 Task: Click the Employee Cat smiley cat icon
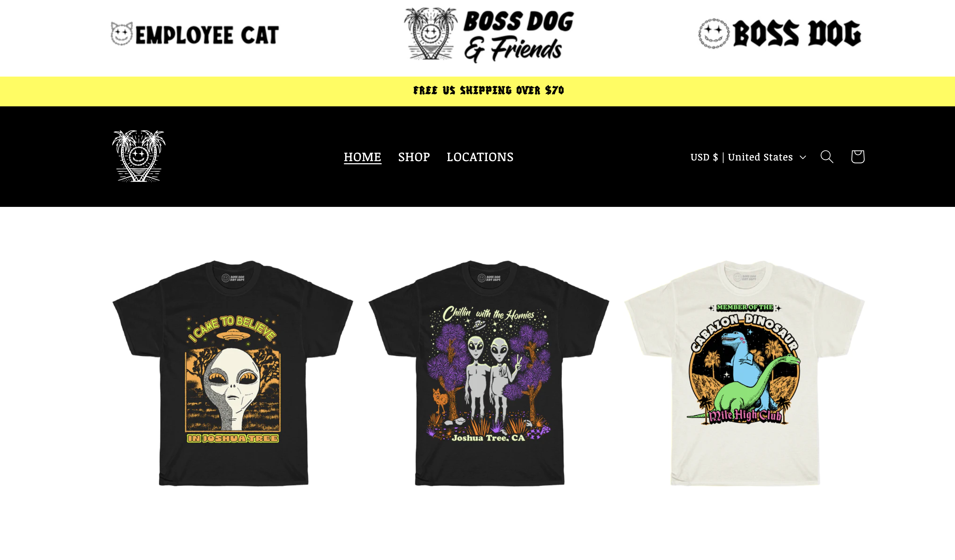(122, 34)
